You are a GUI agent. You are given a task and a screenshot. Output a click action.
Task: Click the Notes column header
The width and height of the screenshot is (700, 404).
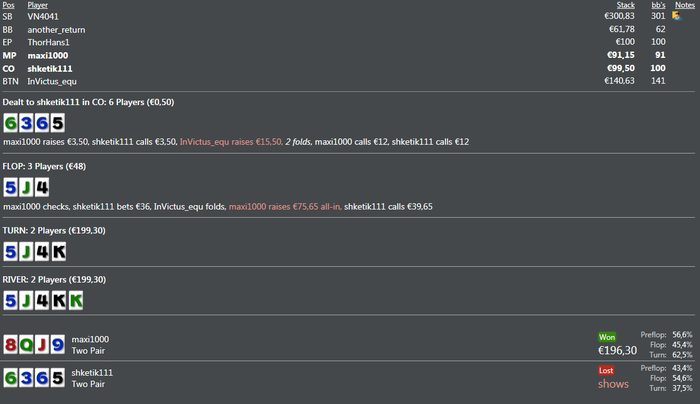pyautogui.click(x=685, y=5)
